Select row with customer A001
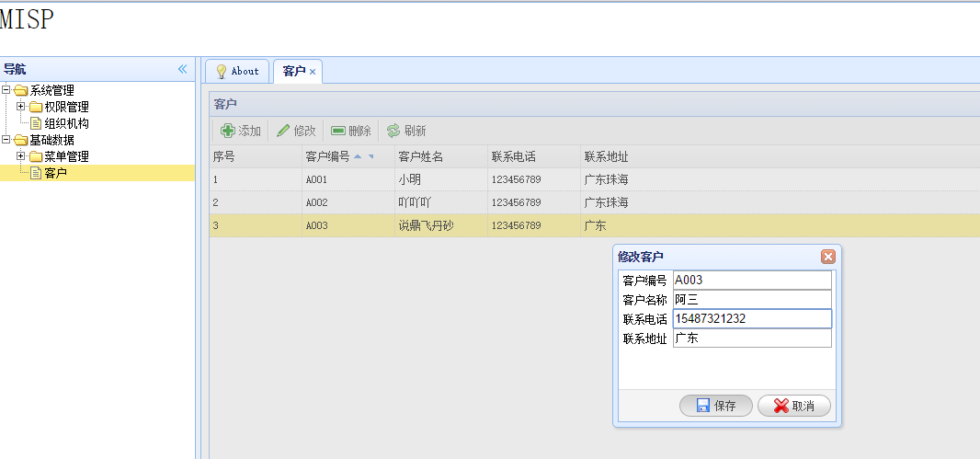The image size is (980, 459). [595, 179]
